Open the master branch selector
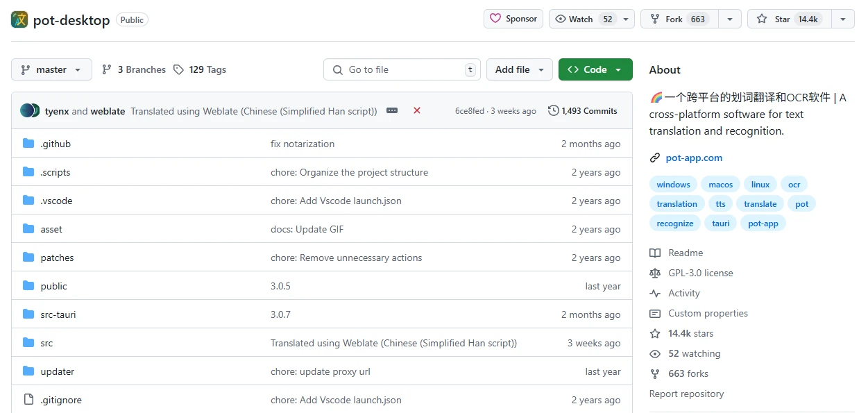Screen dimensions: 868x413 click(x=51, y=69)
